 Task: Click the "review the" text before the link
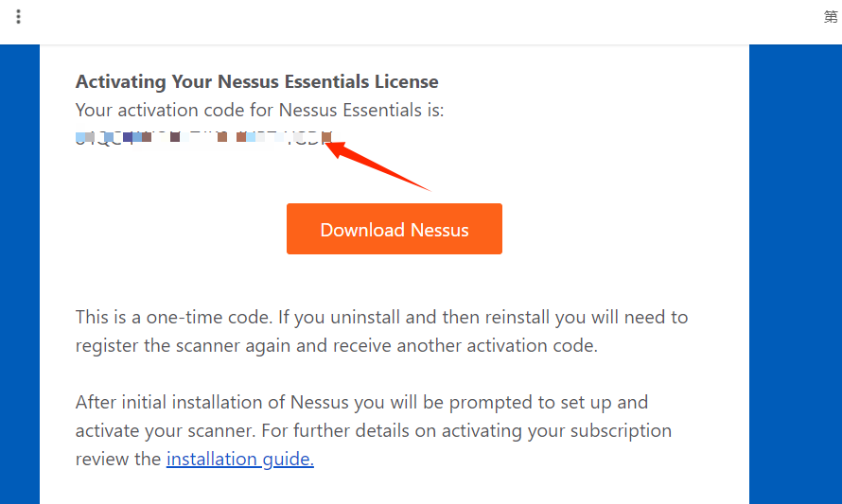tap(118, 460)
